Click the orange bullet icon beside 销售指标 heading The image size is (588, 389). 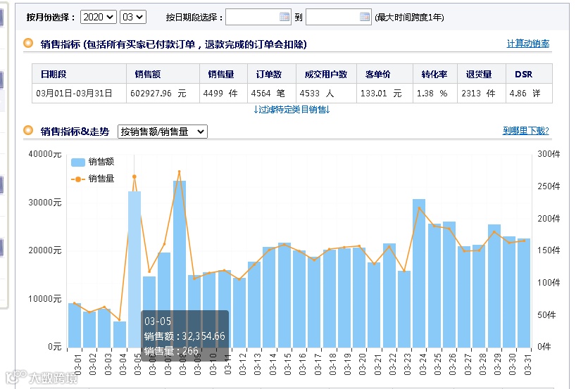pos(28,43)
